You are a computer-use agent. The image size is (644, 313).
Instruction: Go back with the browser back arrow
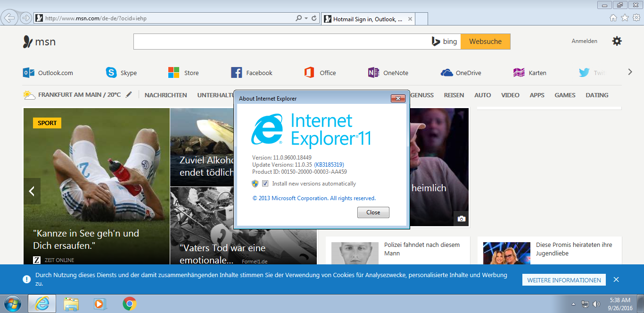coord(9,18)
